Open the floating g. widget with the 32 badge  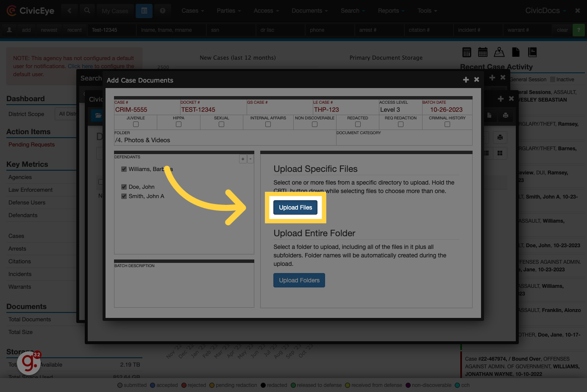pos(29,363)
